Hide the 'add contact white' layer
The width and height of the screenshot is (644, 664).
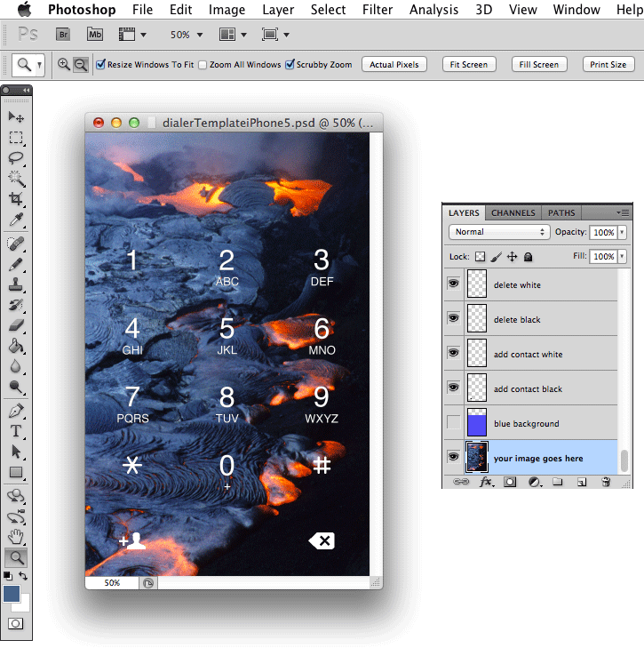point(454,353)
